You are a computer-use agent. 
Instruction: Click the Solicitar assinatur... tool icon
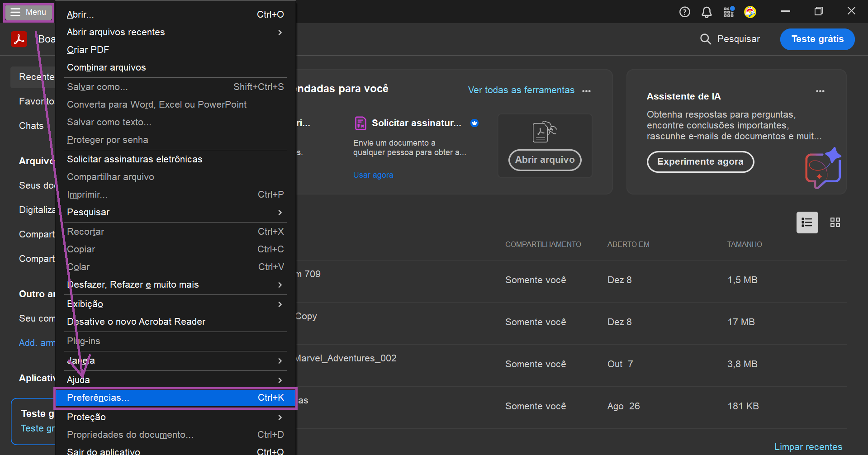click(360, 123)
